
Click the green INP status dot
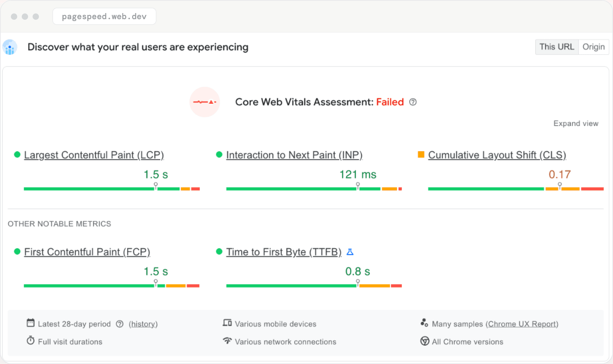[x=219, y=155]
